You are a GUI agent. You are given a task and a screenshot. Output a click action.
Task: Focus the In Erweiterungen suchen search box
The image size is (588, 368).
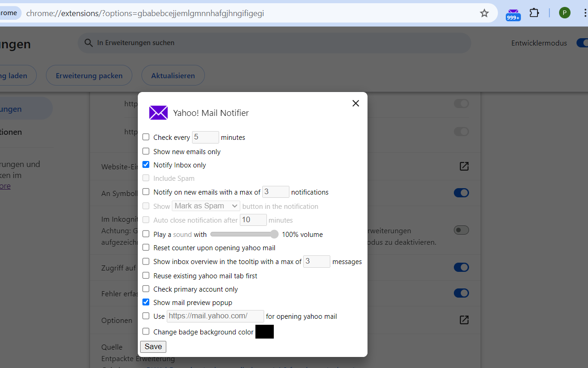coord(274,43)
